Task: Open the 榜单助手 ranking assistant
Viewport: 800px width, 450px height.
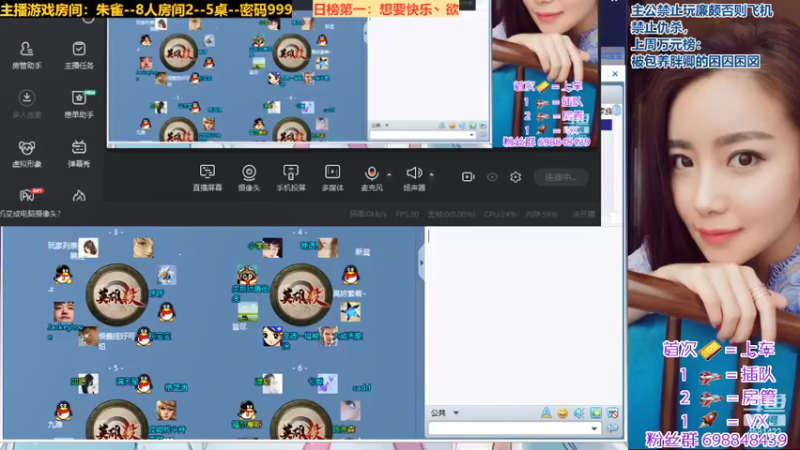Action: 79,104
